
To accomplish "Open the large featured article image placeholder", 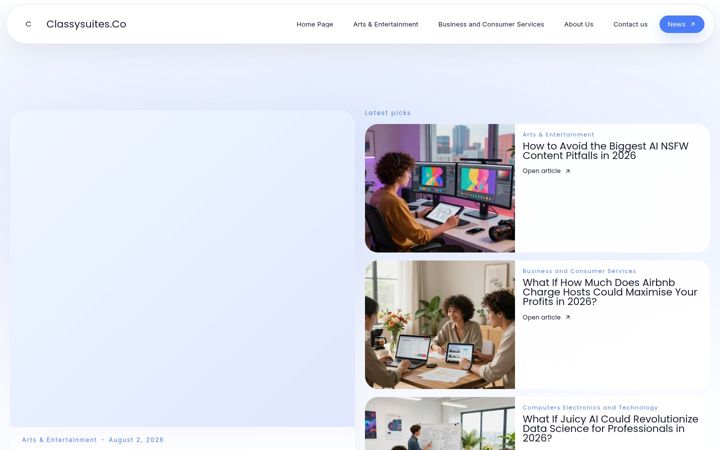I will pos(182,269).
